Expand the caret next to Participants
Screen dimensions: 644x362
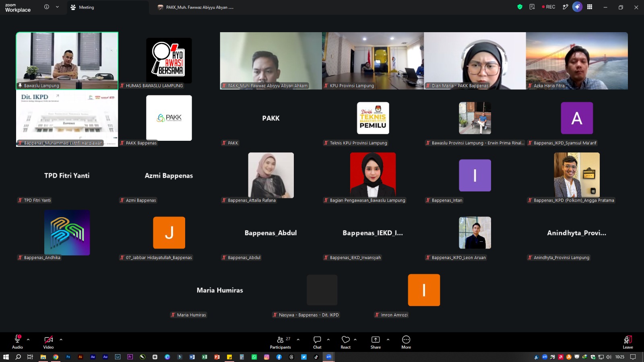pos(298,339)
